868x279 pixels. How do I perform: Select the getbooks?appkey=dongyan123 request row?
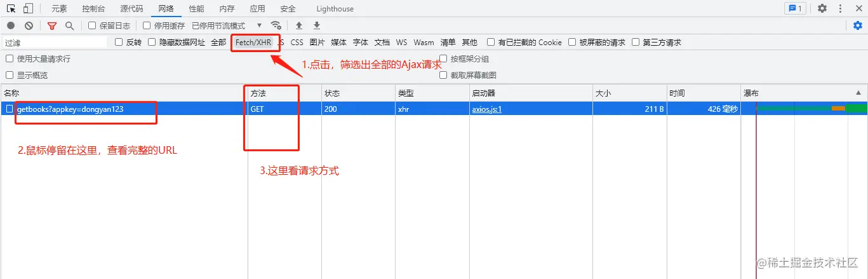(434, 109)
